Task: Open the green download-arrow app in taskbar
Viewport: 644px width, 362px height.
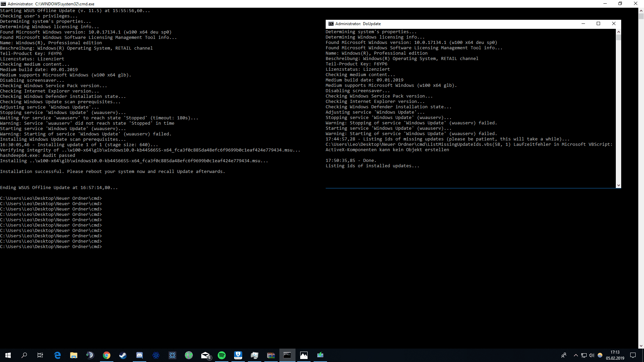Action: pyautogui.click(x=320, y=355)
